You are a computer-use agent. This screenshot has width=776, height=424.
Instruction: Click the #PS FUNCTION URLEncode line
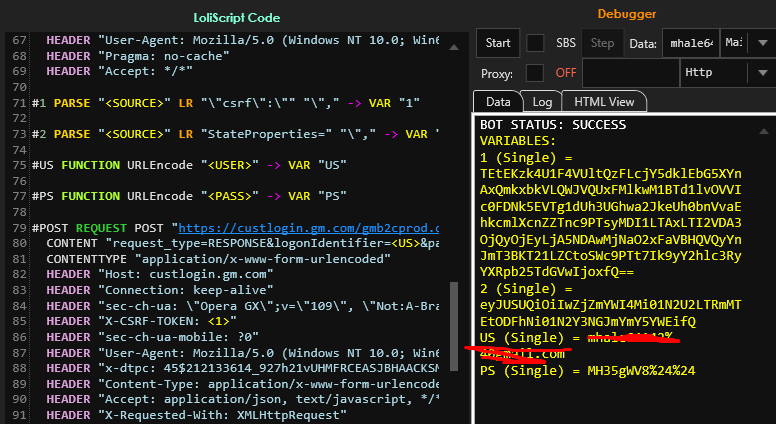[189, 196]
